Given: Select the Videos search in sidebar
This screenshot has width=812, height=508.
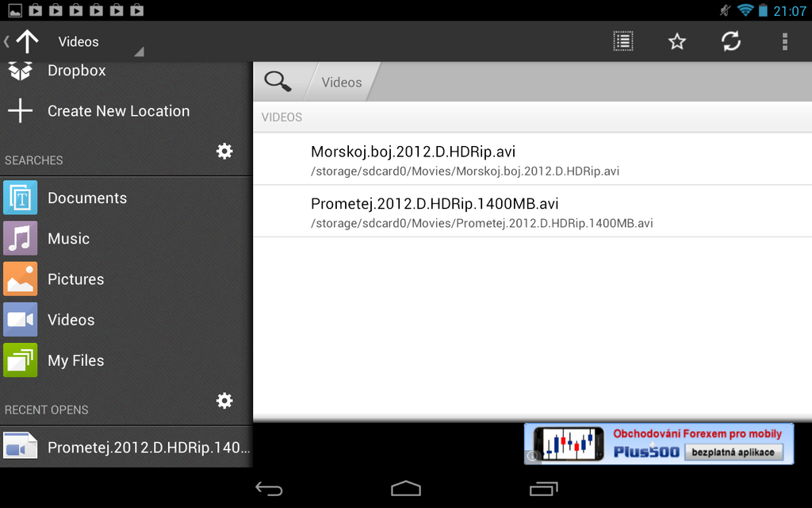Looking at the screenshot, I should pyautogui.click(x=71, y=319).
